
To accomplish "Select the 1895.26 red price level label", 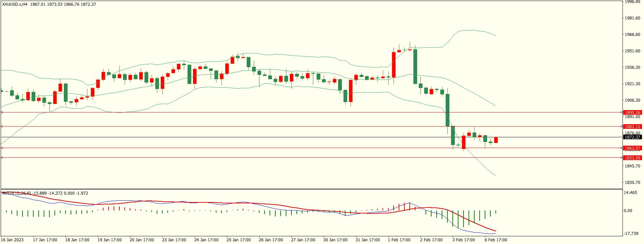I will click(x=632, y=113).
